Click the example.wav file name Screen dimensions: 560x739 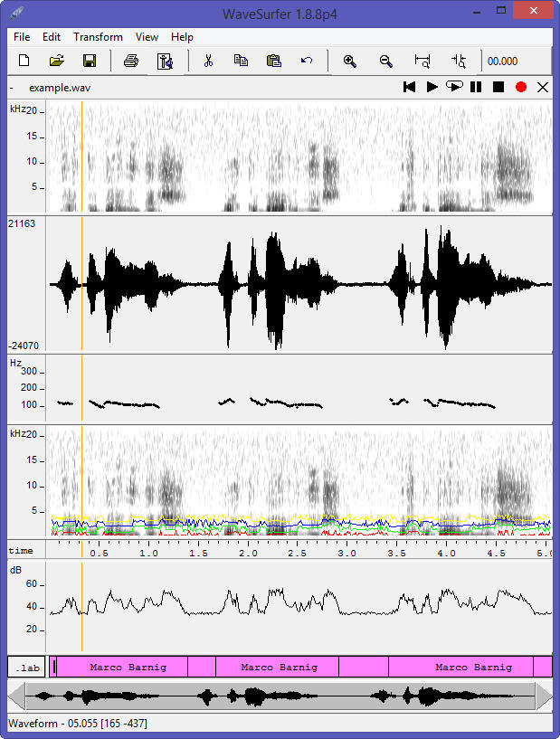coord(60,88)
